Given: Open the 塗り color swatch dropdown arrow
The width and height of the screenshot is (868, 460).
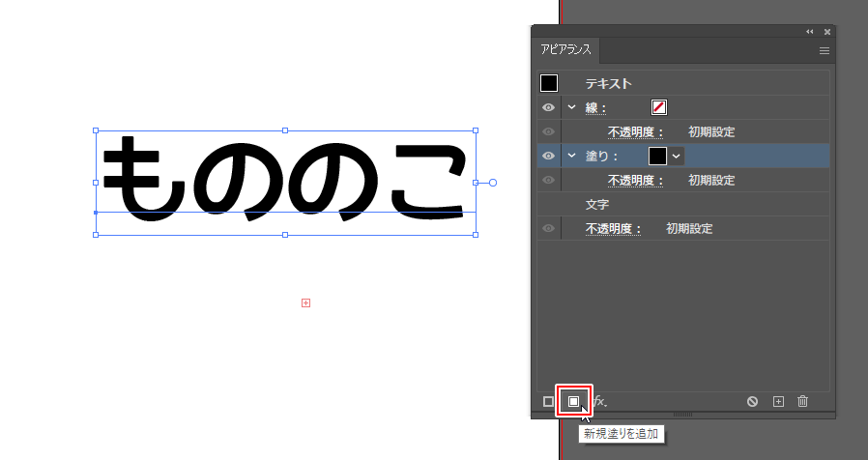Looking at the screenshot, I should 676,156.
